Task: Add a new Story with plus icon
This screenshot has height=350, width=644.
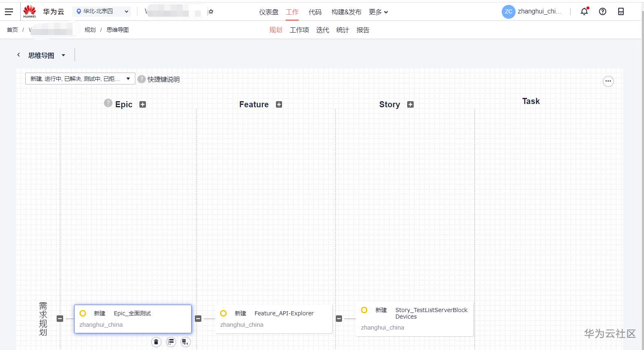Action: (410, 104)
